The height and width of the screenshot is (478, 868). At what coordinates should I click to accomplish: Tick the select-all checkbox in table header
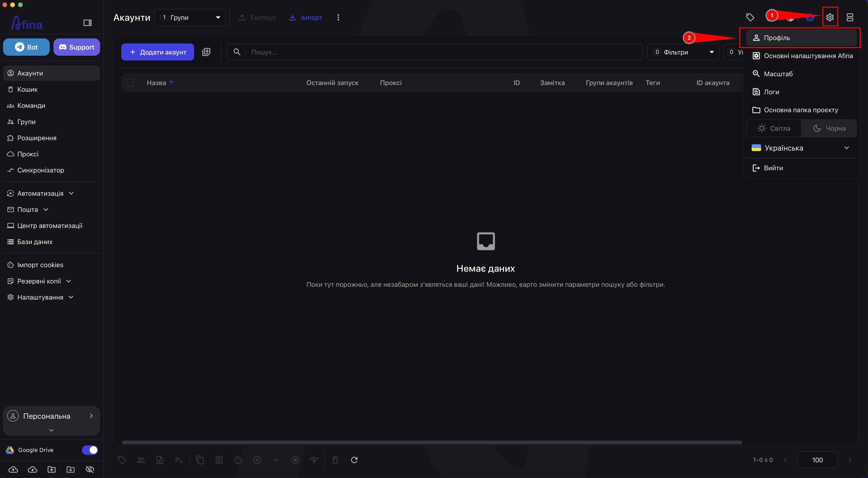(130, 83)
